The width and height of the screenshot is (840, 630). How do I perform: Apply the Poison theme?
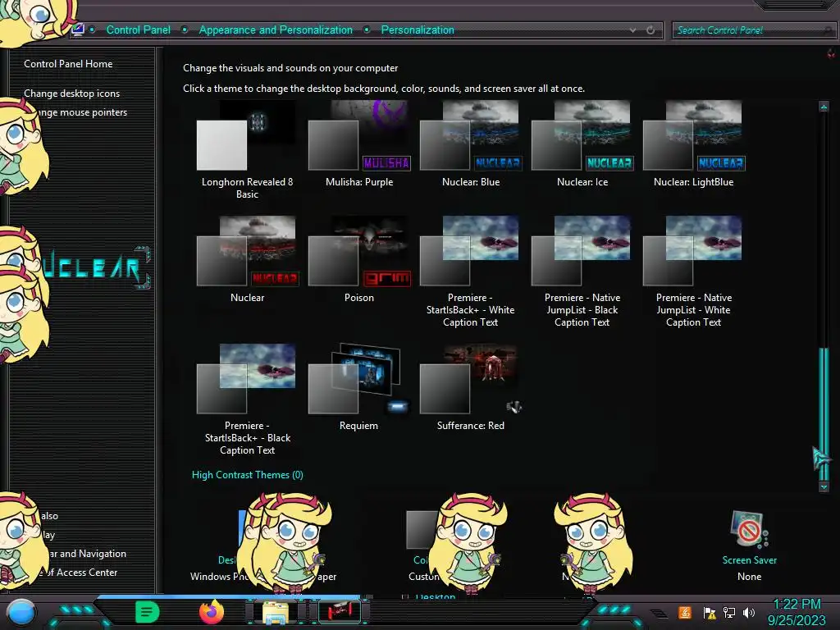click(359, 260)
